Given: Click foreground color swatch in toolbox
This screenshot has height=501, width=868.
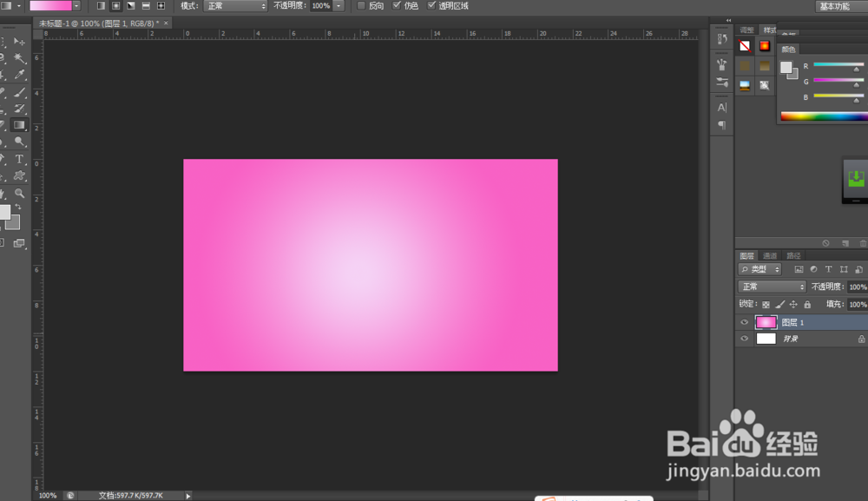Looking at the screenshot, I should coord(4,211).
